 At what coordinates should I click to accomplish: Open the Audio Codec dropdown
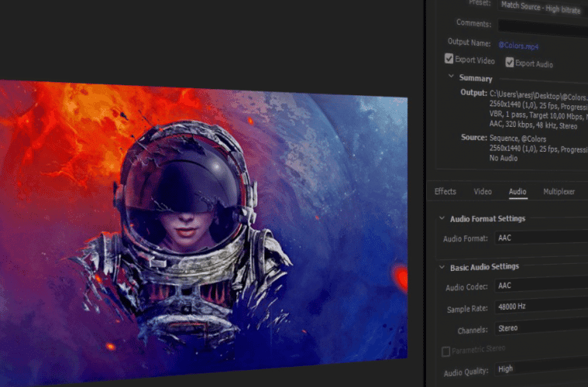541,286
